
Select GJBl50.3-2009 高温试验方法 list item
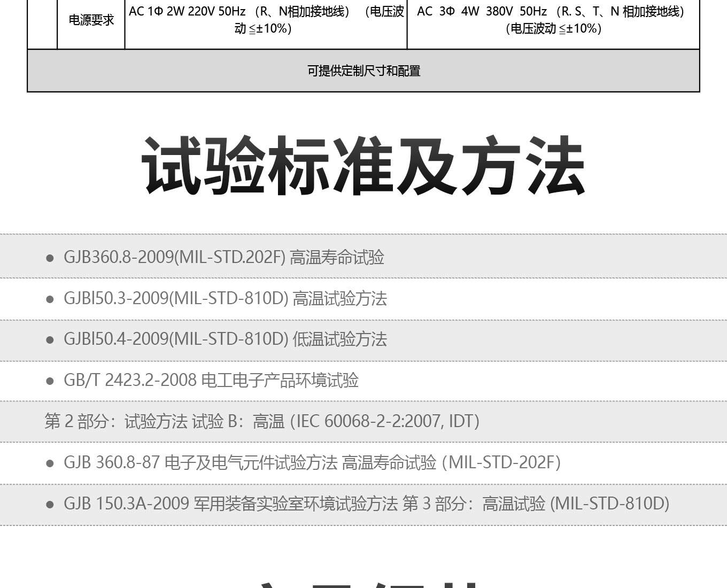tap(225, 299)
